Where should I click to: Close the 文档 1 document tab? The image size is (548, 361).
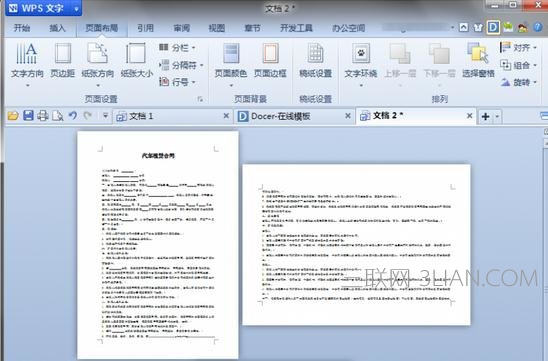[226, 116]
